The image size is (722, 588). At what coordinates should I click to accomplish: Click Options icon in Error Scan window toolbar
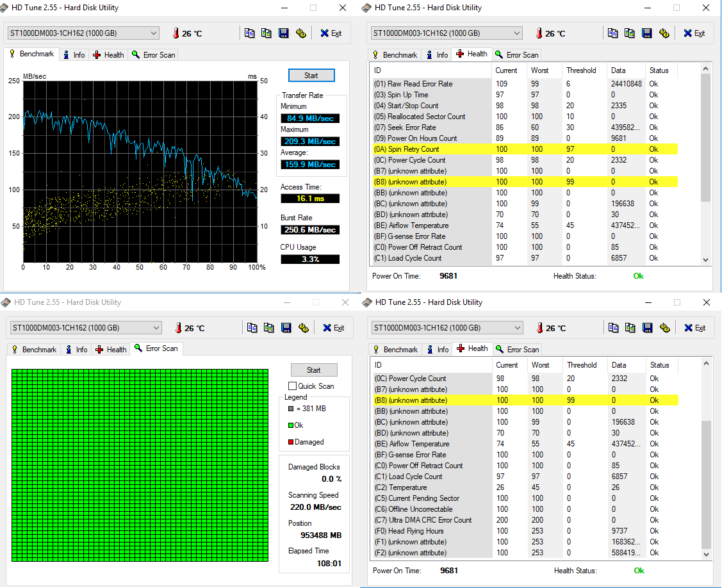pos(303,328)
